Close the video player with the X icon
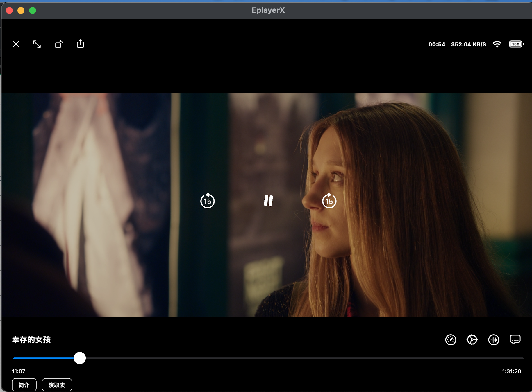 coord(16,44)
